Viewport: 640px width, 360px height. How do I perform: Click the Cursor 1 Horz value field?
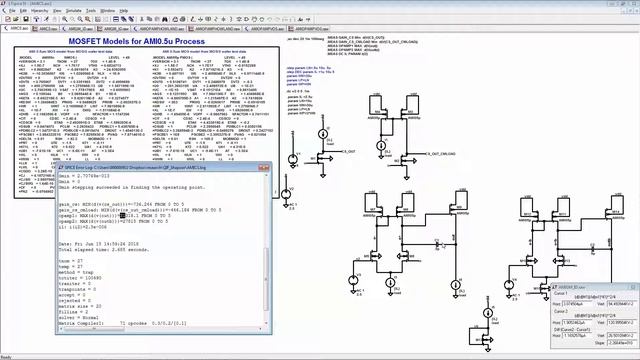coord(578,304)
